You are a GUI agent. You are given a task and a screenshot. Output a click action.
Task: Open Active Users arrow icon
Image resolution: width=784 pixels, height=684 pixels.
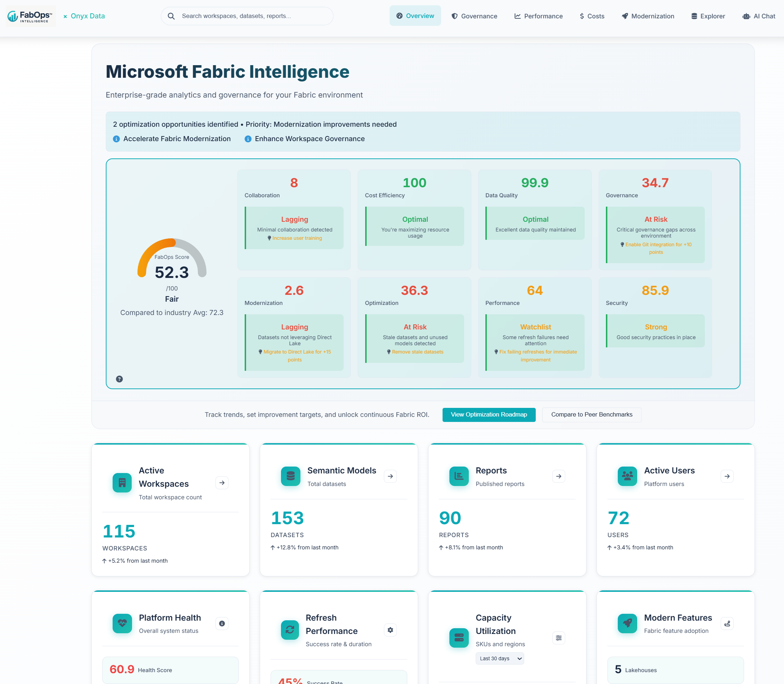(727, 476)
